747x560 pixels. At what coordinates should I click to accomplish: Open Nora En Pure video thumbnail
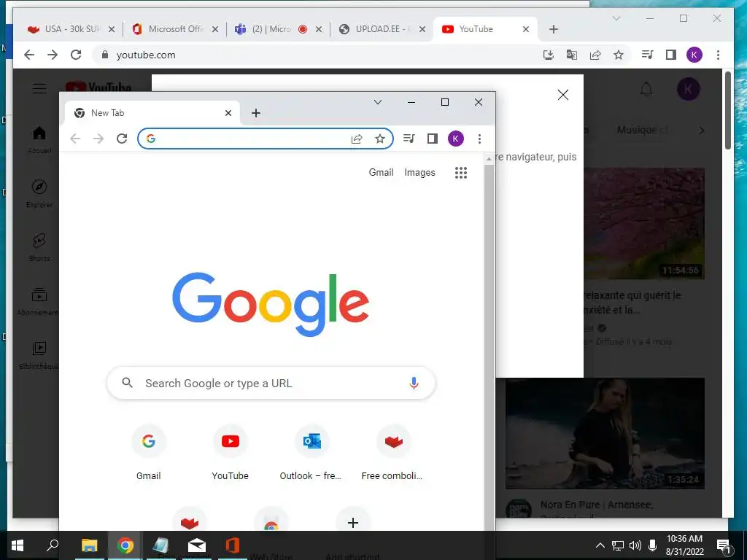(x=605, y=433)
